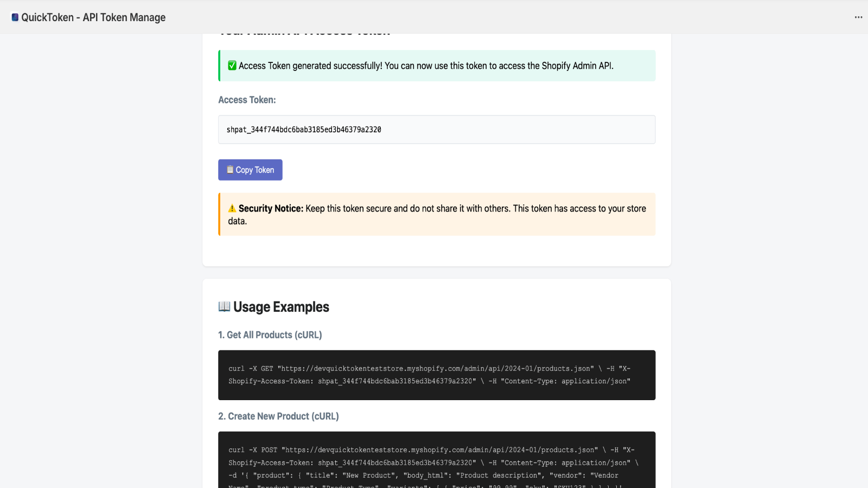Click the clipboard icon on Copy Token button

pyautogui.click(x=230, y=170)
